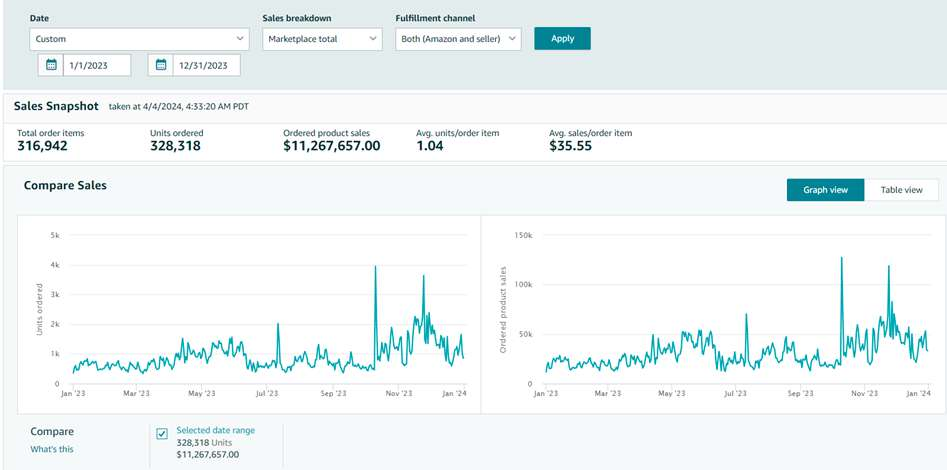Open the end date calendar icon

(x=161, y=65)
